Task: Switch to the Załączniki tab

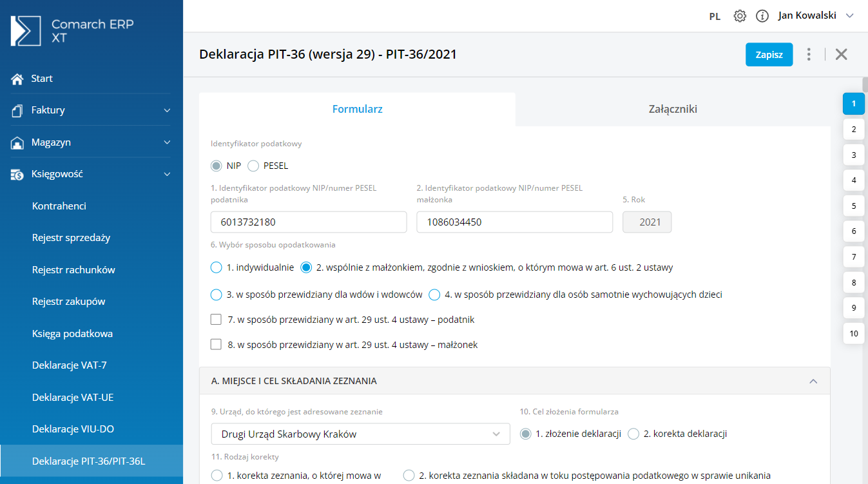Action: (673, 109)
